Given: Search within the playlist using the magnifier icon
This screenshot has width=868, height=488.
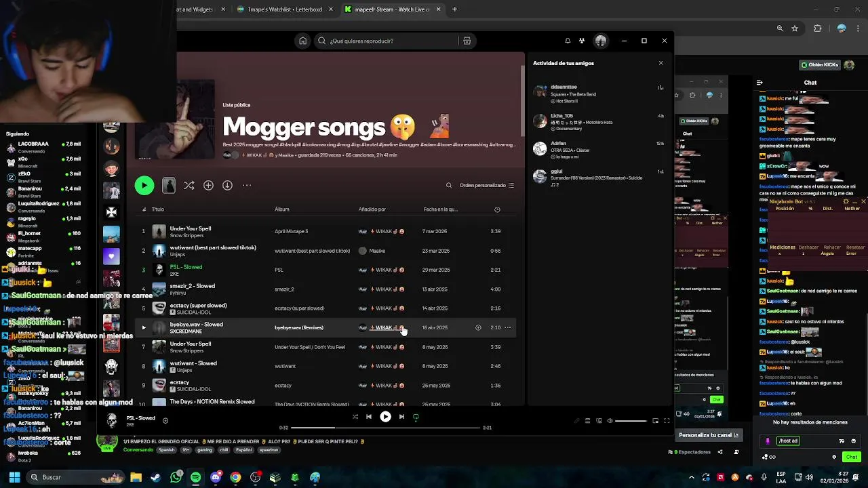Looking at the screenshot, I should click(x=449, y=185).
